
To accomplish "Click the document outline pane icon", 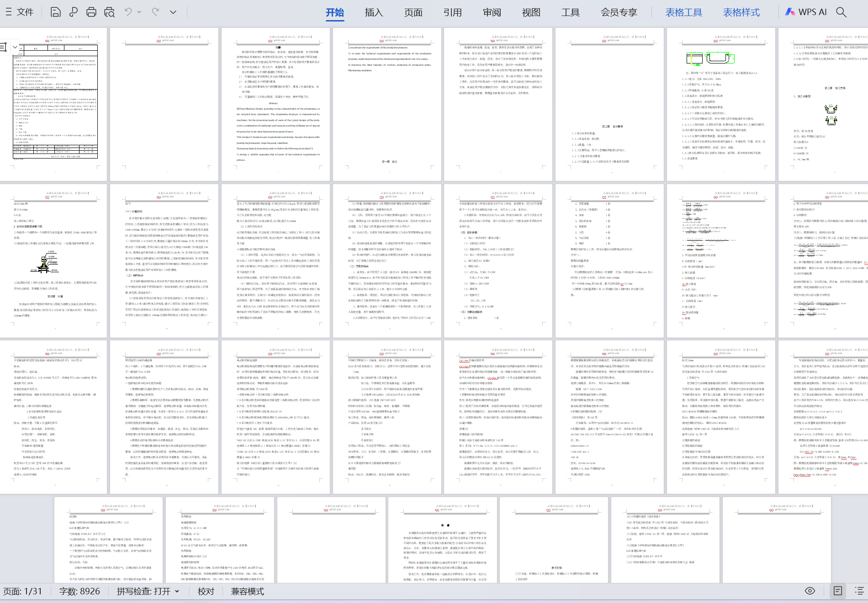I will [x=4, y=47].
